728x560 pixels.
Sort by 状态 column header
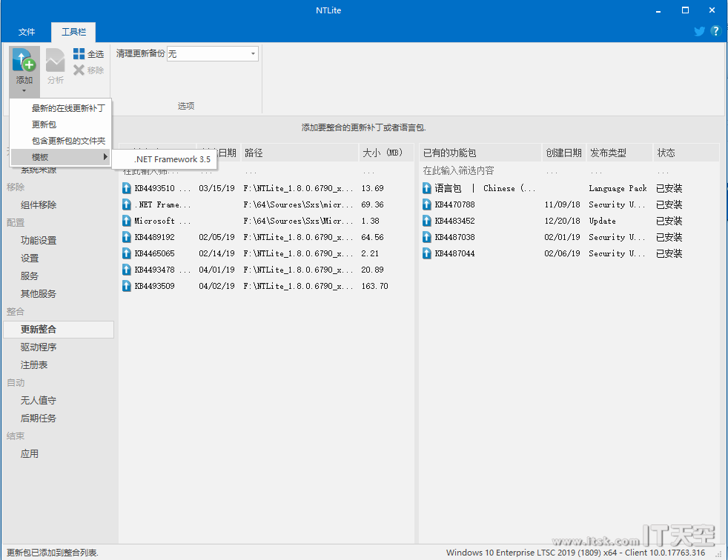[x=686, y=153]
